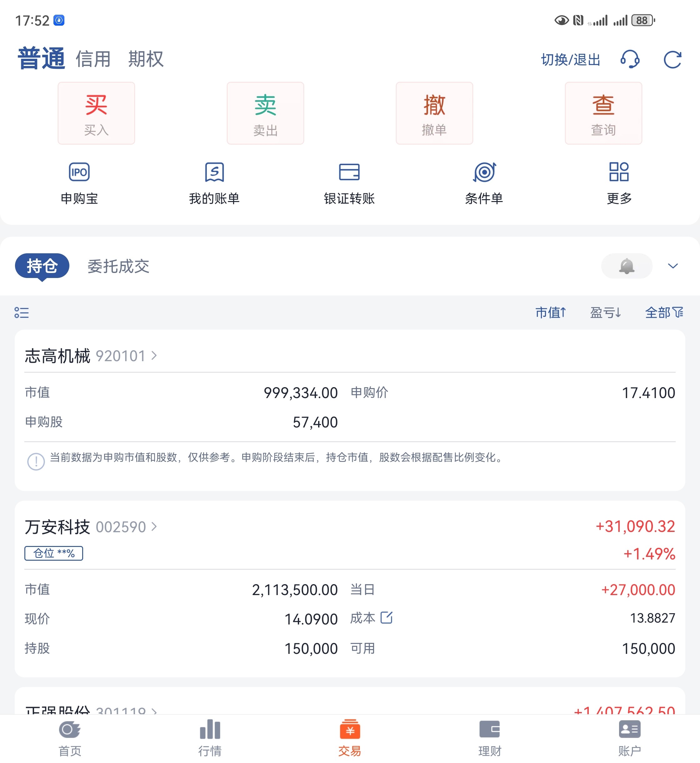Image resolution: width=700 pixels, height=763 pixels.
Task: Select the 委托成交 tab
Action: [x=118, y=266]
